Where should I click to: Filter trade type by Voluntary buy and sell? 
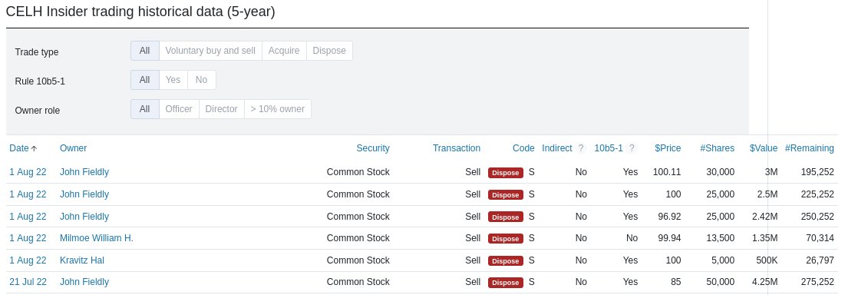[210, 51]
